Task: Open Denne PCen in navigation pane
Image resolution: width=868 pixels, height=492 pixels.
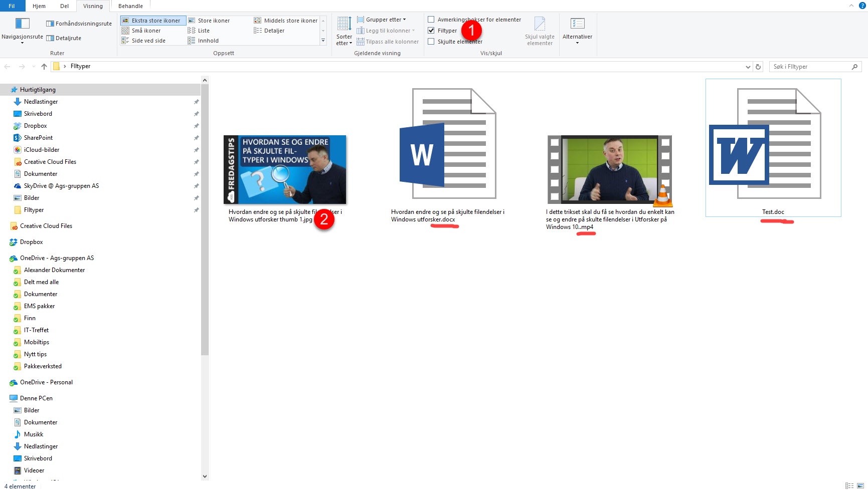Action: click(x=36, y=398)
